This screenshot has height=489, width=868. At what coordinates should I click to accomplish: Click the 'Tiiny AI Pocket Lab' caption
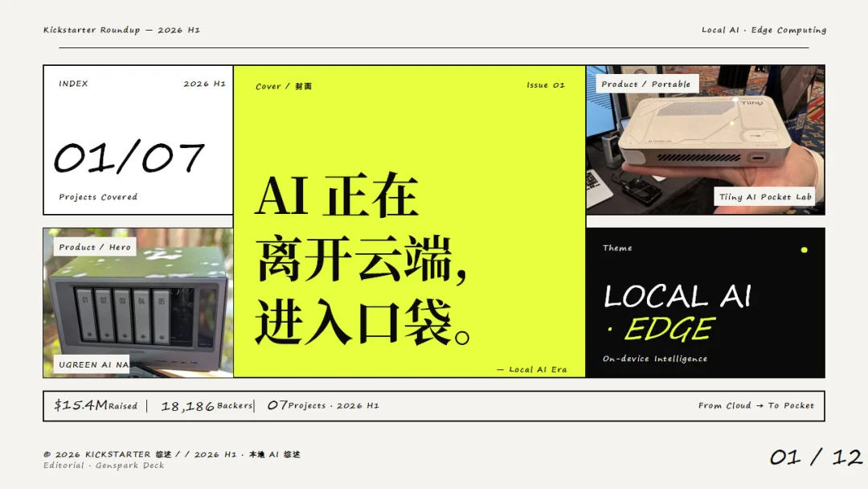(x=765, y=196)
